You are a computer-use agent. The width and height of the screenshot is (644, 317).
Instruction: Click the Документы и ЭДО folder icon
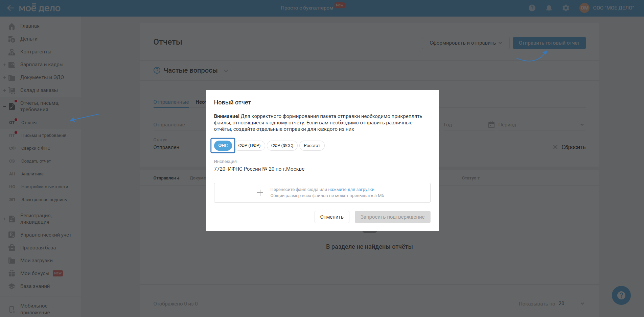(12, 77)
